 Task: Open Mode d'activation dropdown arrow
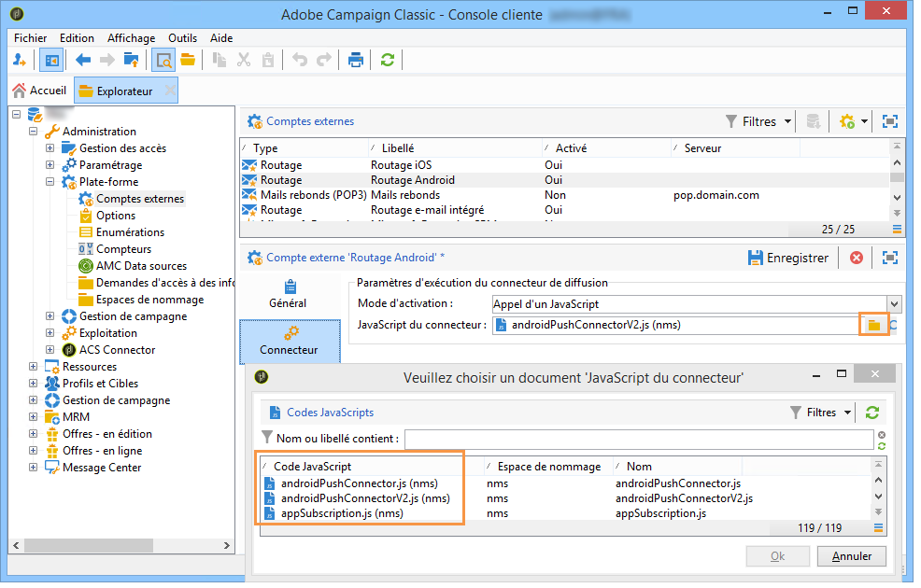pyautogui.click(x=894, y=304)
